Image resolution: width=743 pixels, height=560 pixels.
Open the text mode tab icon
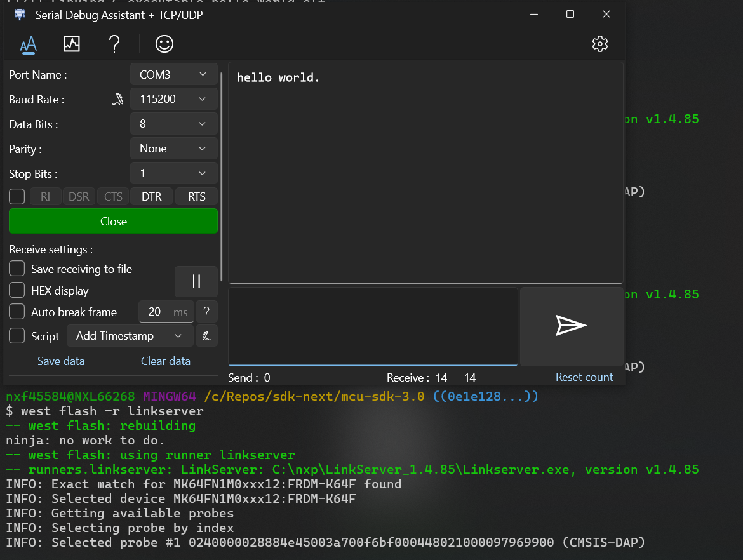point(29,44)
